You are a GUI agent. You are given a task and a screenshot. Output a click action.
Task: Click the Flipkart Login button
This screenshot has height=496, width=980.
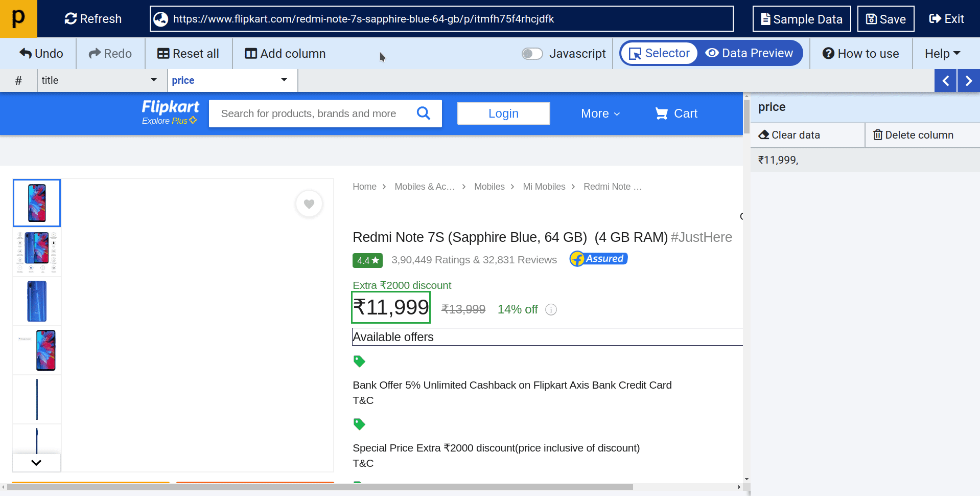503,114
